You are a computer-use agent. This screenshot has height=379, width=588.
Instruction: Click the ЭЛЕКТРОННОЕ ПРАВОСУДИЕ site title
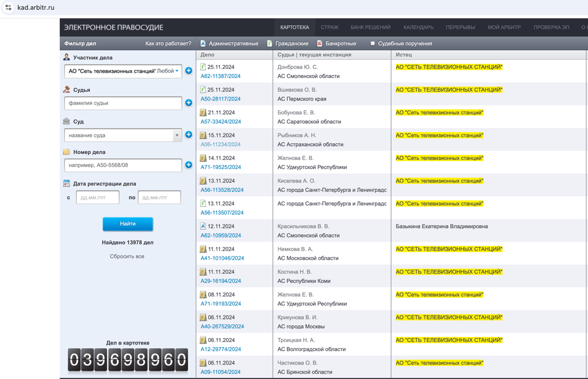[x=114, y=27]
